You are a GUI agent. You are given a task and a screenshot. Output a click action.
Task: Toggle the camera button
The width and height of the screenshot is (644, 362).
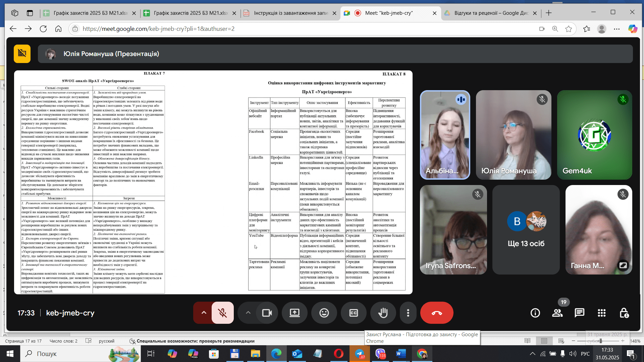pyautogui.click(x=267, y=313)
